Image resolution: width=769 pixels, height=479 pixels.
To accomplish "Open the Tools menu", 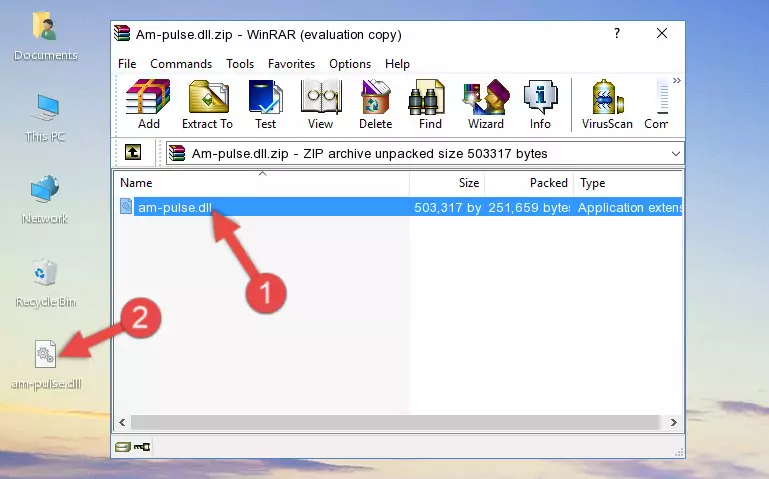I will pos(240,64).
